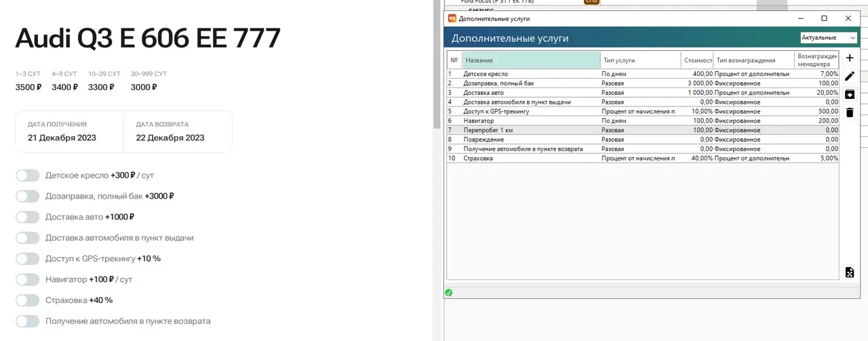This screenshot has height=341, width=868.
Task: Select the Доступ к GPS-трекингу table row
Action: 643,111
